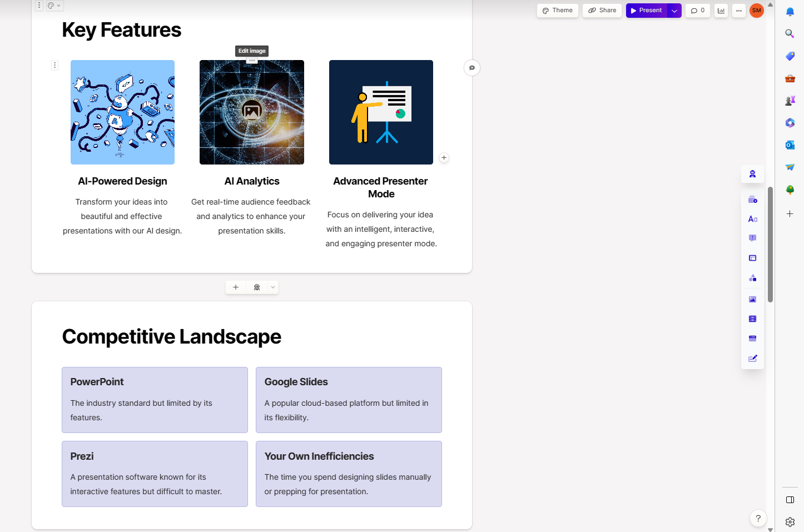Open the image options ellipsis handle
The width and height of the screenshot is (804, 532).
(252, 61)
